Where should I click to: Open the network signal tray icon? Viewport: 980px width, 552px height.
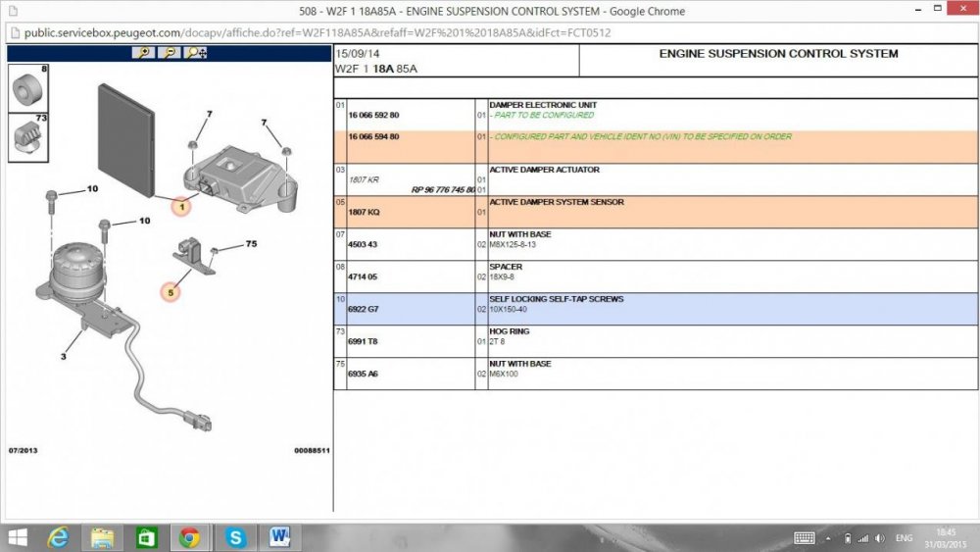tap(863, 538)
